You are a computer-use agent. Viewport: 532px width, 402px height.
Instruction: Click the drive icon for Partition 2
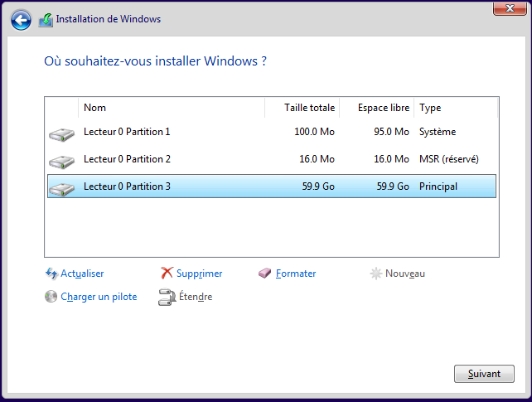[x=61, y=161]
